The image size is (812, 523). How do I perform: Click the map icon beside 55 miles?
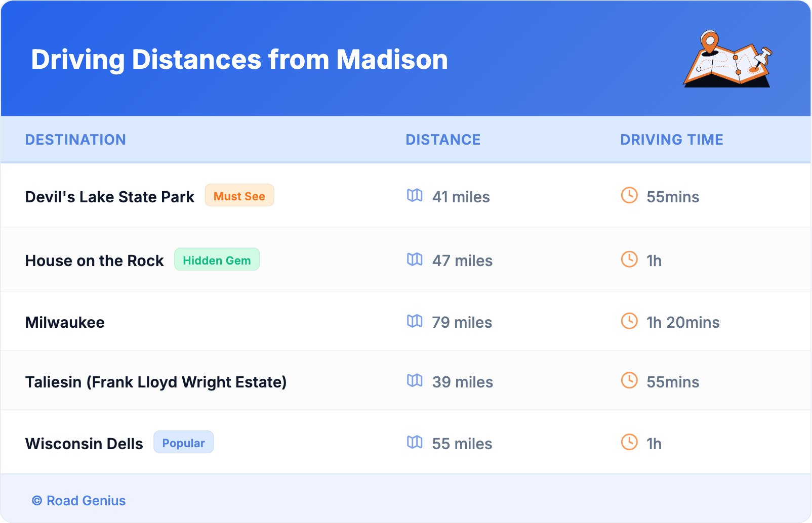click(x=415, y=443)
